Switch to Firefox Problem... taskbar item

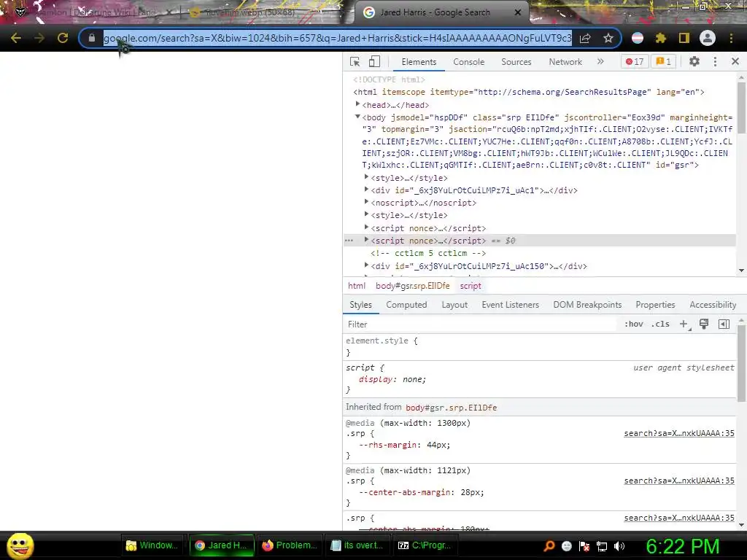tap(290, 545)
